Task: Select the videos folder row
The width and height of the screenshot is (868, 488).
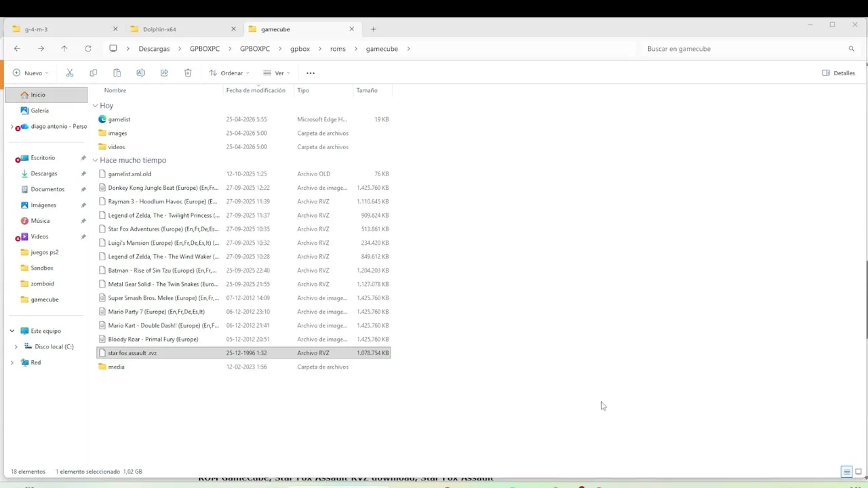Action: coord(243,146)
